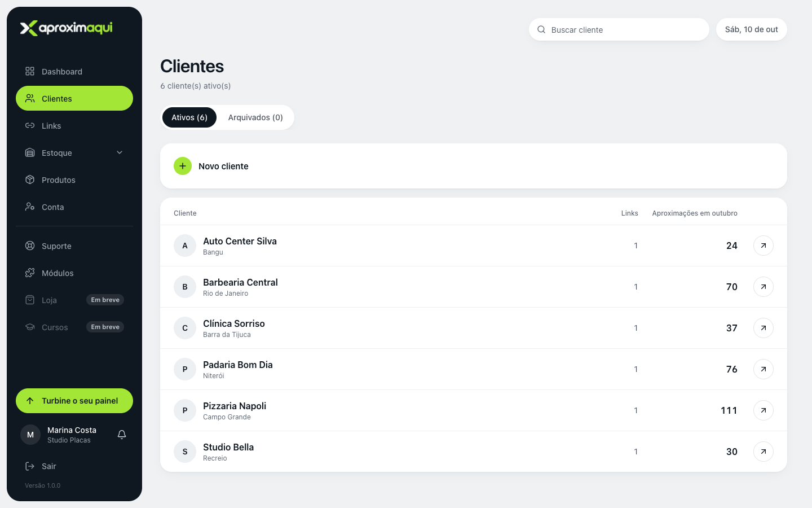This screenshot has width=812, height=508.
Task: Click the date Sáb, 10 de out button
Action: pos(752,29)
